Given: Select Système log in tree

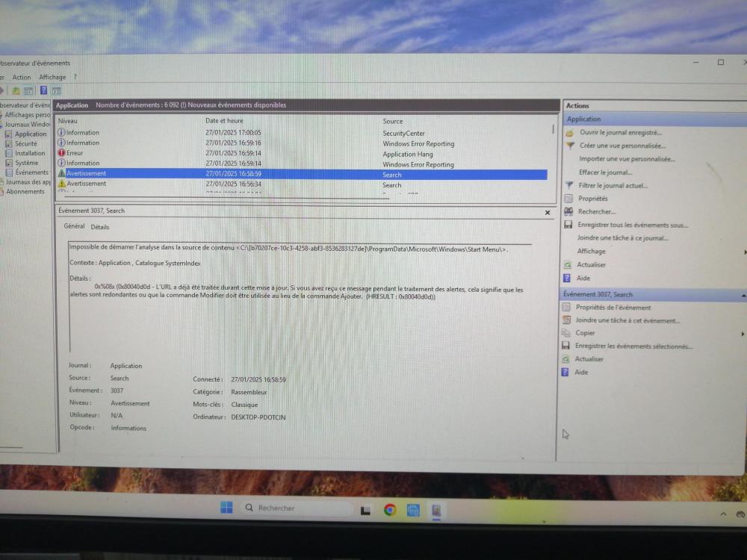Looking at the screenshot, I should pyautogui.click(x=26, y=163).
